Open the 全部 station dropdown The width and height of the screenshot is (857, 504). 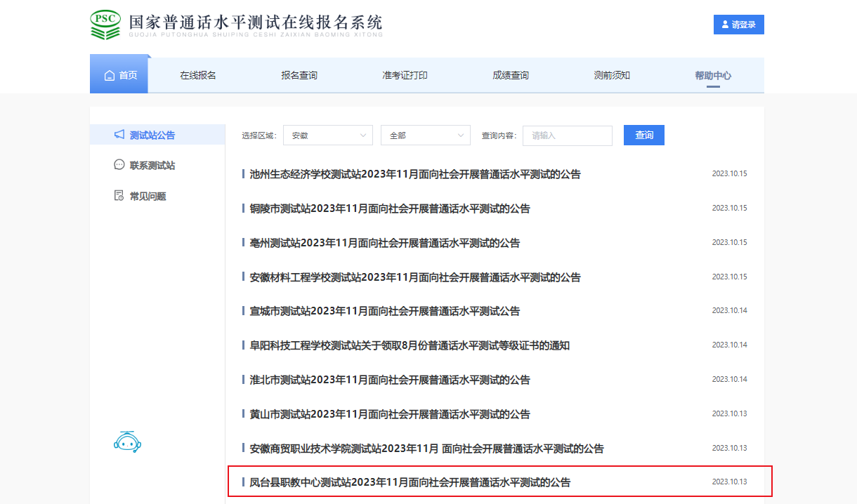(425, 135)
